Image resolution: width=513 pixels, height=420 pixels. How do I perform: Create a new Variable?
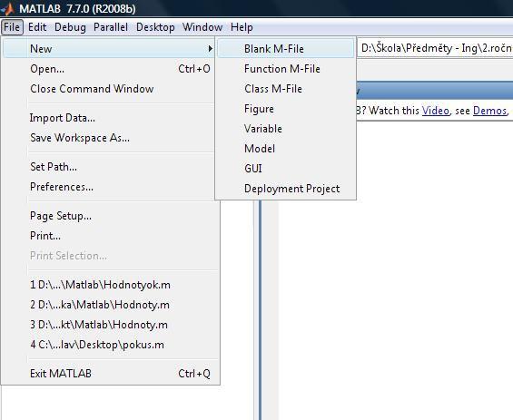point(286,129)
